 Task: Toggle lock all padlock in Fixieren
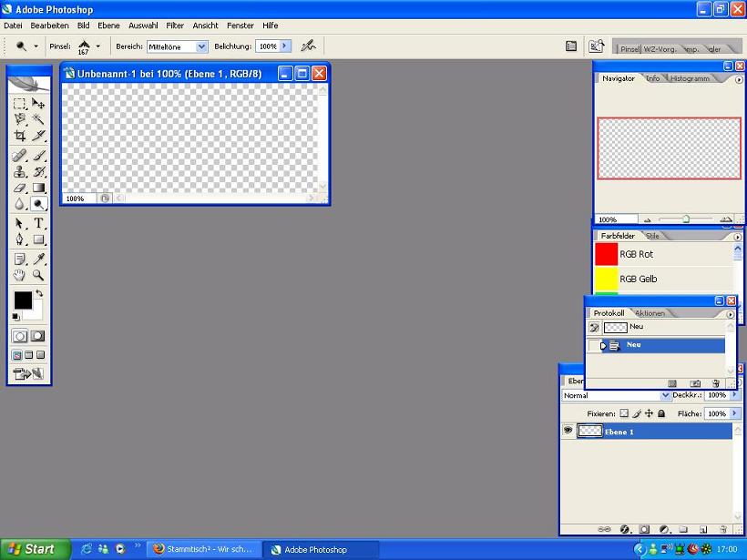coord(661,413)
